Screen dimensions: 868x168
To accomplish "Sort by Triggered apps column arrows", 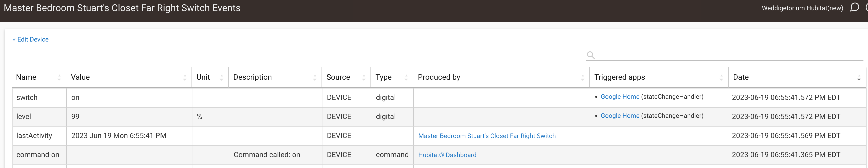I will 721,78.
